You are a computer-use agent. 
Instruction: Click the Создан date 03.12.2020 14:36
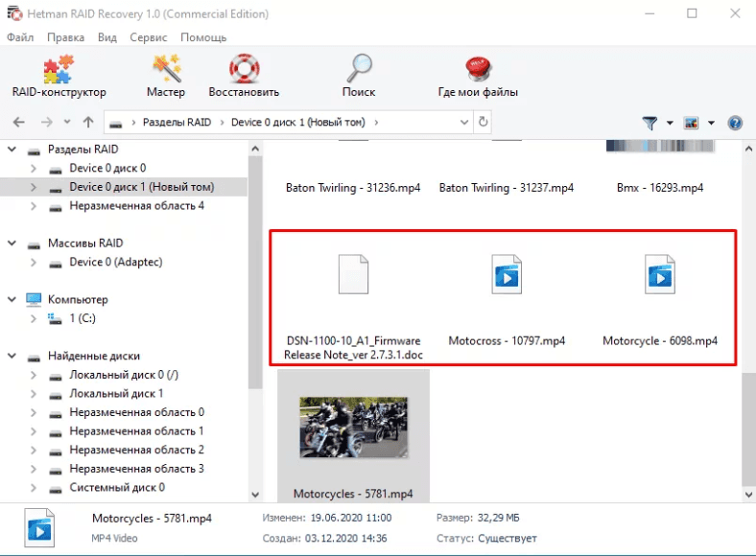(x=345, y=538)
